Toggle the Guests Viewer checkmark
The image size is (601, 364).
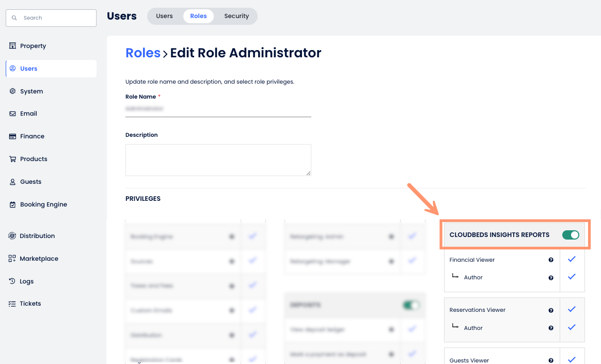[572, 359]
